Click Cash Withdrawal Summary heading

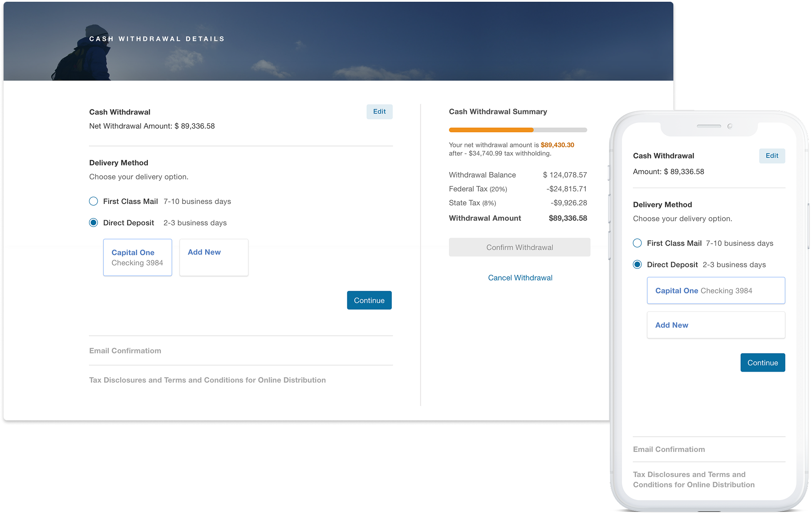pyautogui.click(x=498, y=112)
